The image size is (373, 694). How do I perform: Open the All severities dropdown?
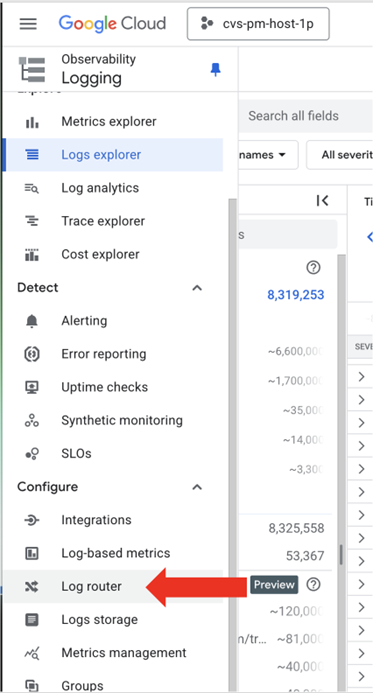coord(340,155)
